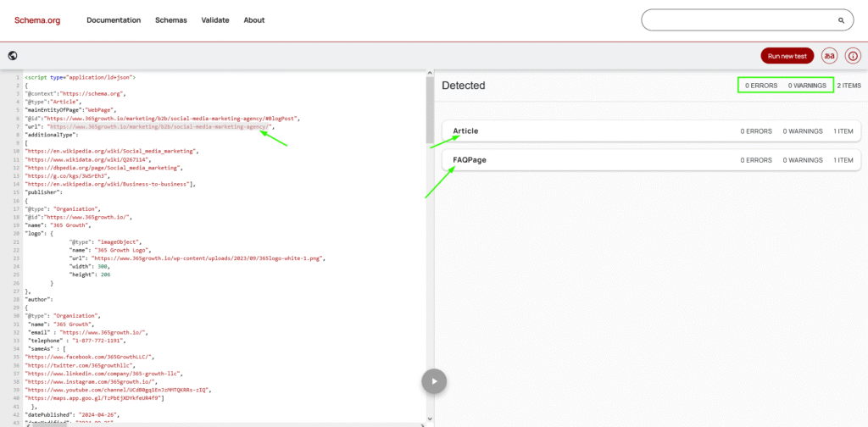Viewport: 868px width, 427px height.
Task: Click the maps.app.goo.gl line
Action: click(x=95, y=397)
